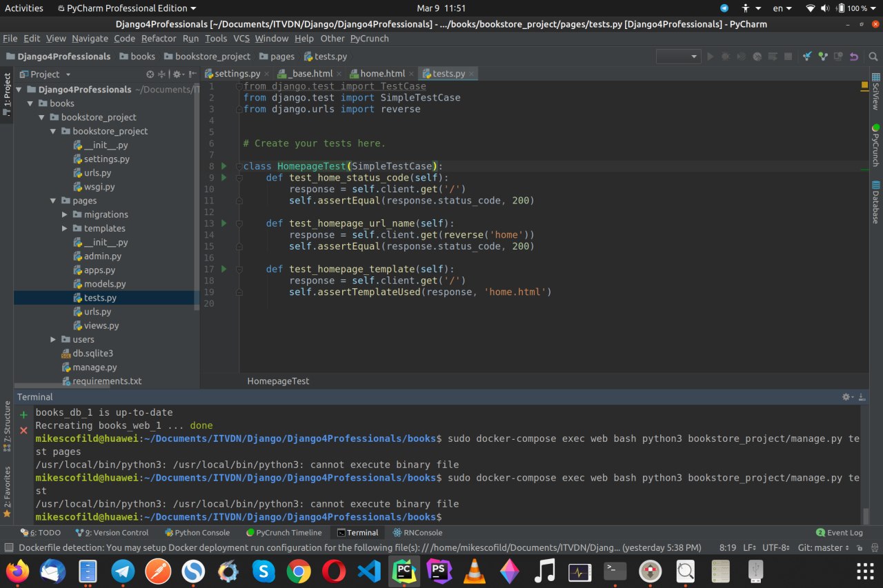This screenshot has height=588, width=883.
Task: Expand the templates folder
Action: [65, 228]
